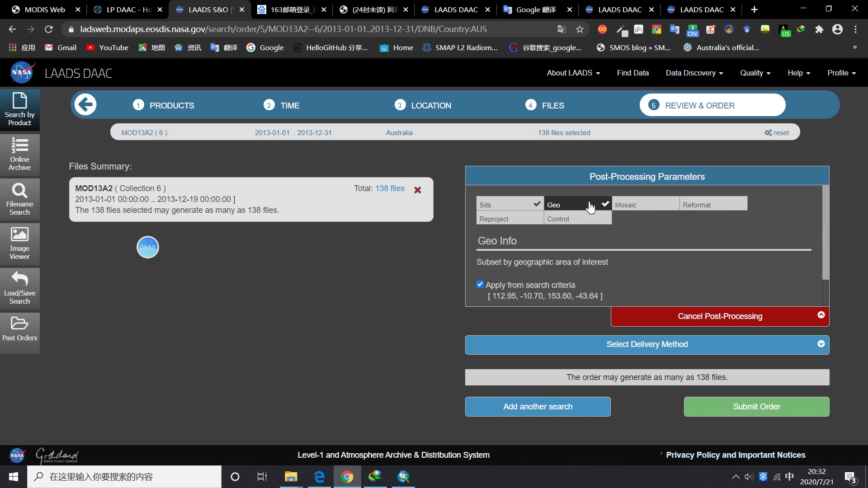Open Load/Save Search sidebar icon

click(19, 288)
